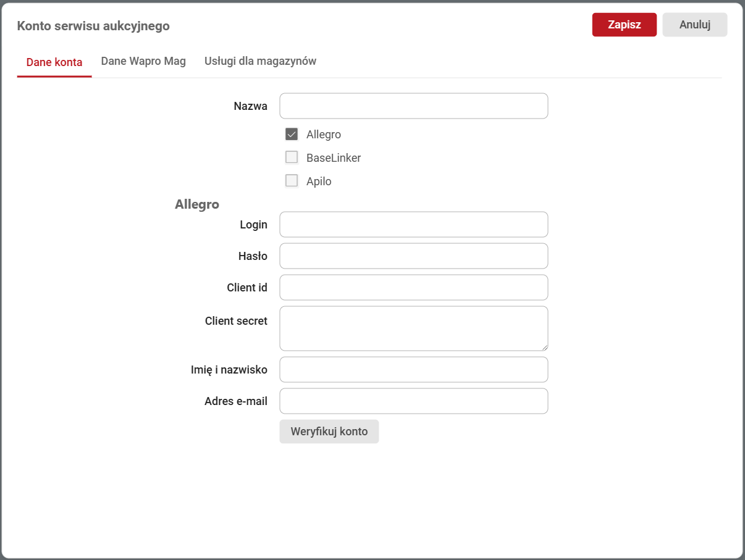Go to Usługi dla magazynów tab
The width and height of the screenshot is (745, 560).
click(x=260, y=61)
